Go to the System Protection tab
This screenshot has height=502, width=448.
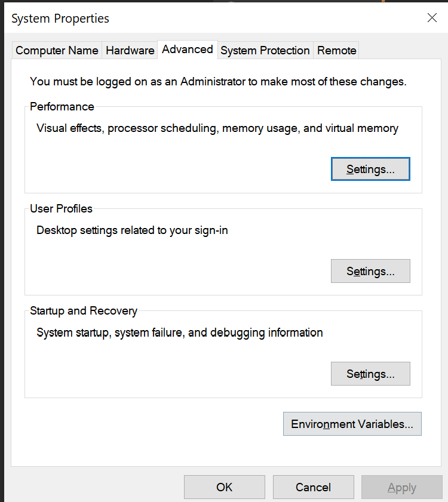[265, 51]
